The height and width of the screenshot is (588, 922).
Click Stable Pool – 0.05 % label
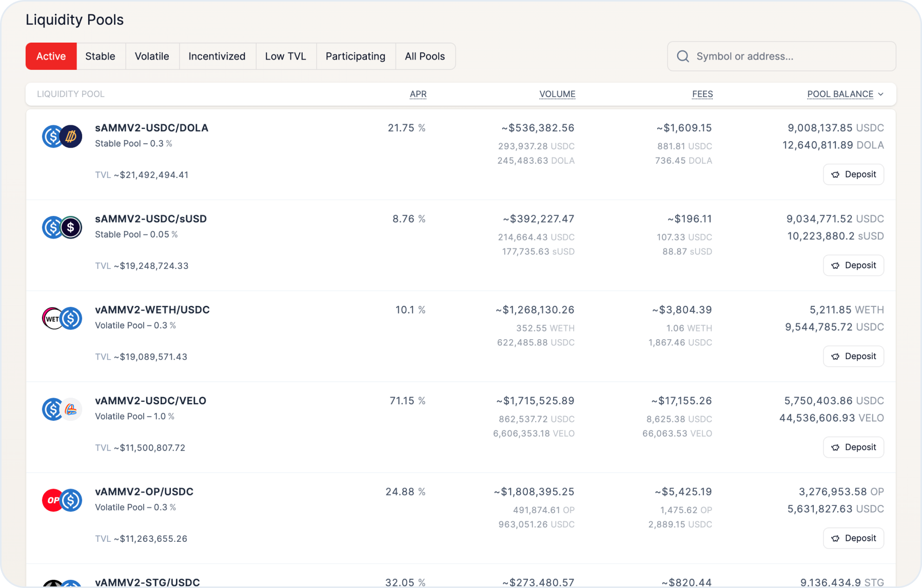pos(136,234)
